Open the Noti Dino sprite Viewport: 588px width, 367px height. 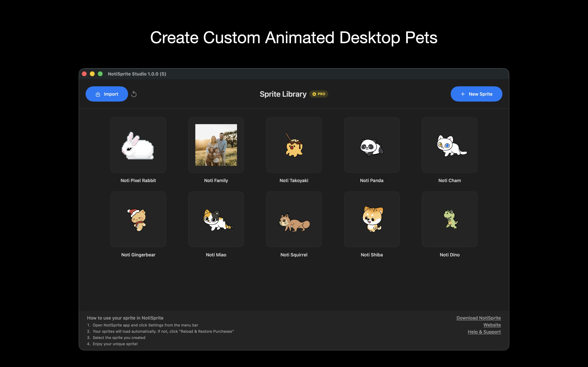click(450, 219)
